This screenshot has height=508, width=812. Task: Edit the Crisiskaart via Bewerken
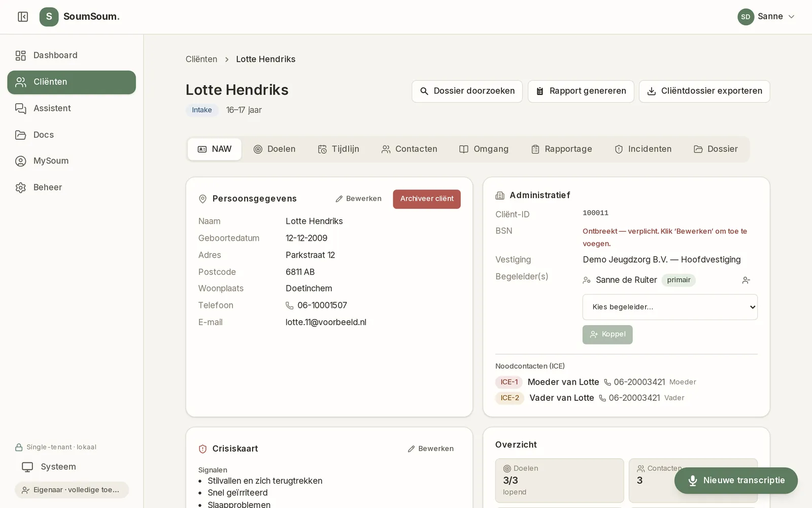pos(431,449)
